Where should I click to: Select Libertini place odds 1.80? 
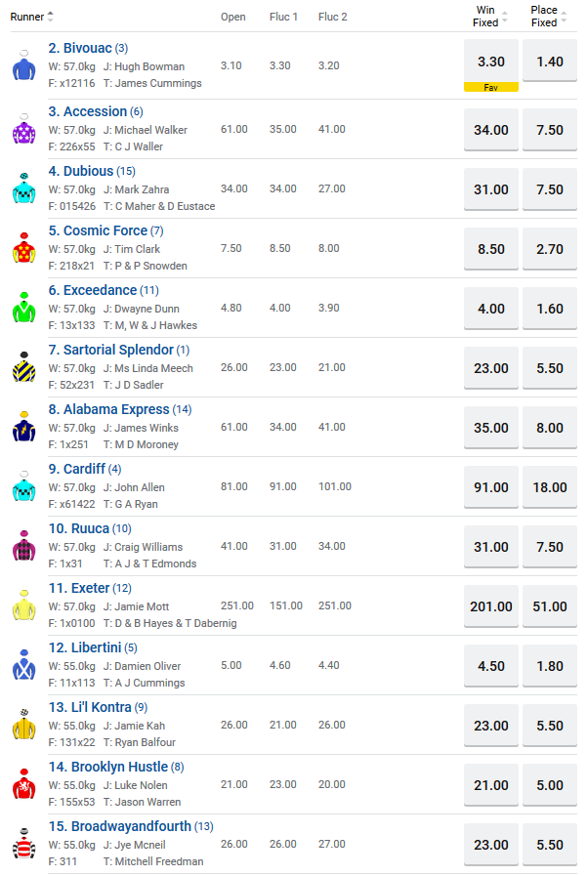pos(550,666)
